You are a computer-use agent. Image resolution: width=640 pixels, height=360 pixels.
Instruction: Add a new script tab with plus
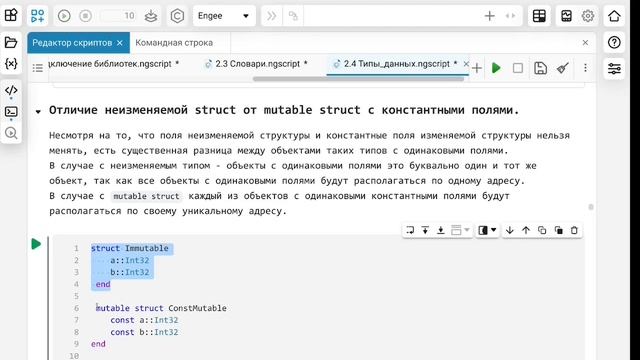tap(477, 68)
